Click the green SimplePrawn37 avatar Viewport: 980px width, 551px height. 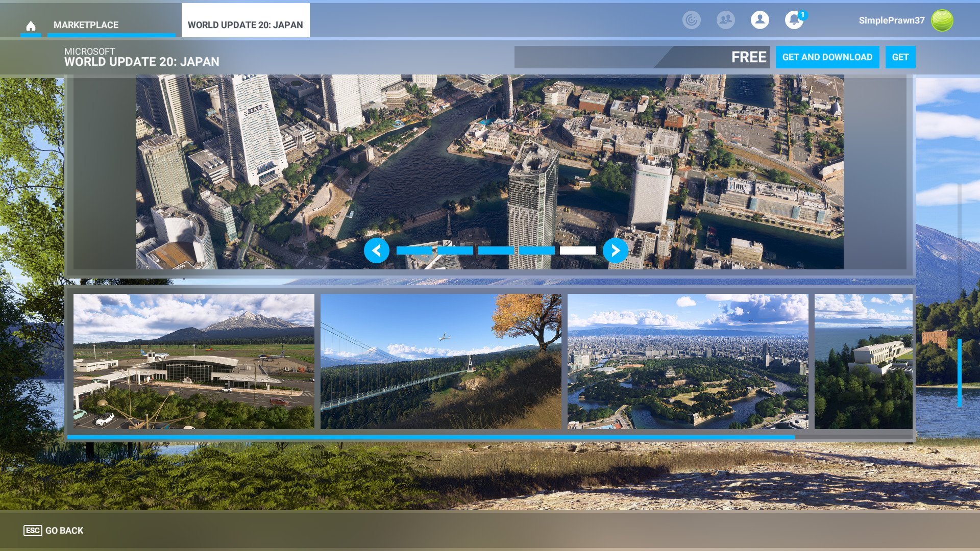point(942,20)
